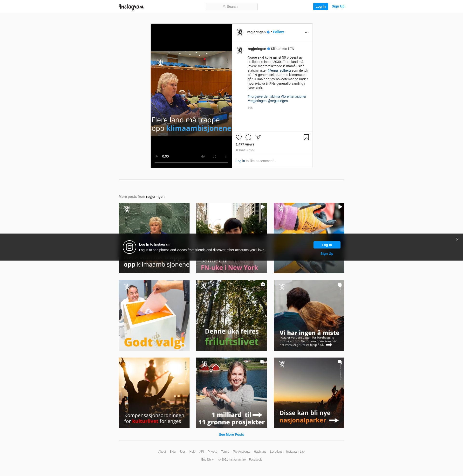Open post options three-dots menu

pyautogui.click(x=307, y=32)
